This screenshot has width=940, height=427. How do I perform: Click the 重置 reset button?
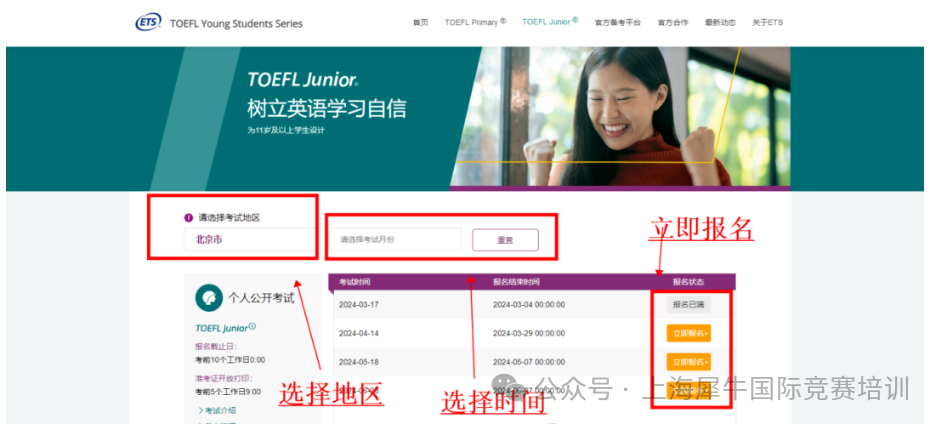(505, 240)
